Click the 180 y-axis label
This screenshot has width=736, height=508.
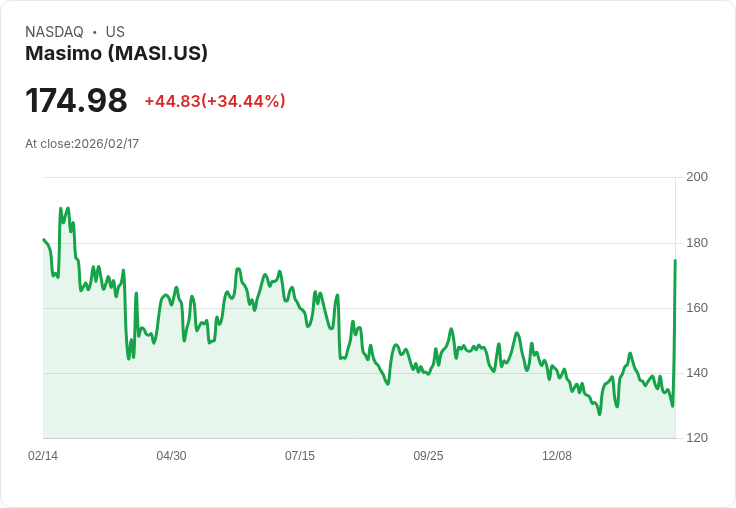pos(697,243)
